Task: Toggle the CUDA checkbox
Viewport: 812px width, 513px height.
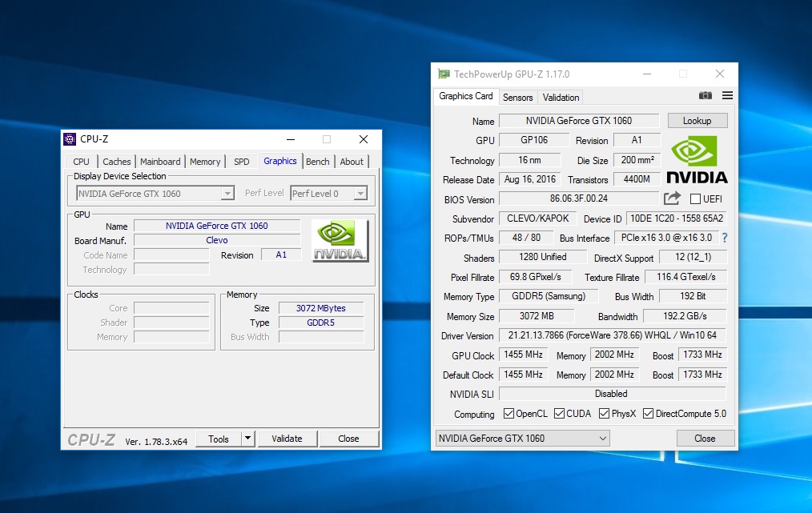Action: 559,413
